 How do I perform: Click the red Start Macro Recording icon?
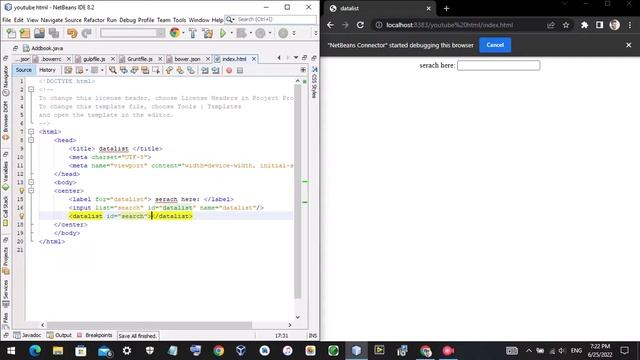pyautogui.click(x=229, y=70)
